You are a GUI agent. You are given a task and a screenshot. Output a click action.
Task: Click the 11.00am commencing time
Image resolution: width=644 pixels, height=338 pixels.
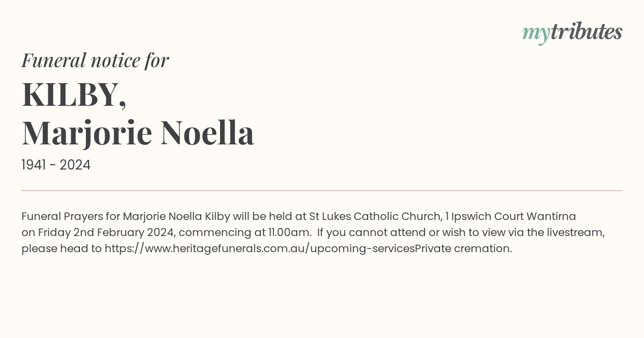(x=289, y=233)
